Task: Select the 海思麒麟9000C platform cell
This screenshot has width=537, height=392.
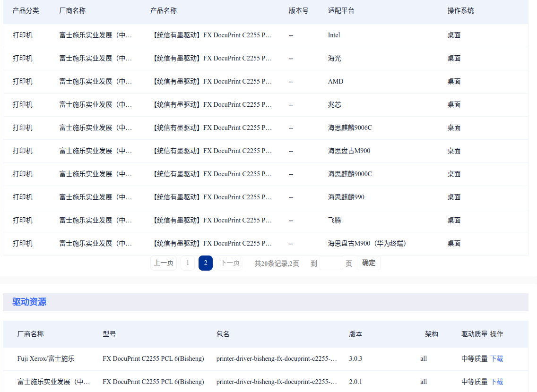Action: (350, 174)
